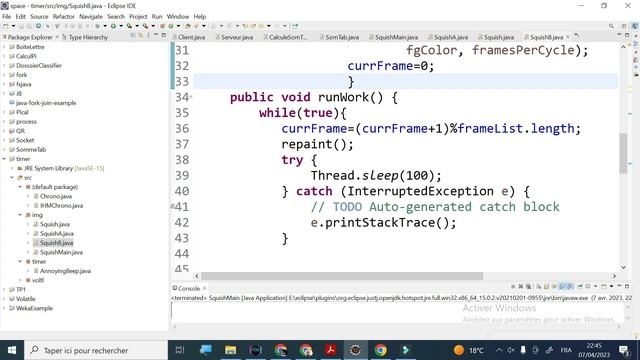Screen dimensions: 640x360
Task: Select SquishA.java in Package Explorer
Action: 57,234
